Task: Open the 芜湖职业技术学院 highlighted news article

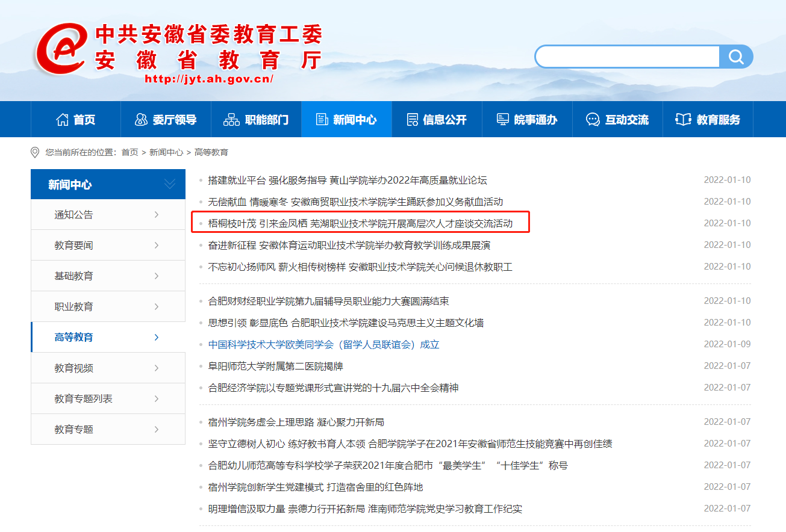Action: [x=360, y=223]
